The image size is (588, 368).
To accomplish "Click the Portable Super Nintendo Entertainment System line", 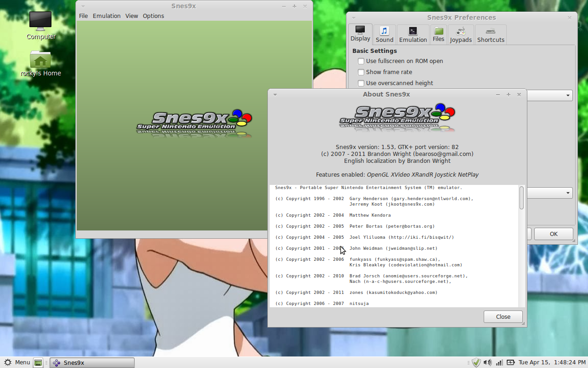I will [369, 188].
